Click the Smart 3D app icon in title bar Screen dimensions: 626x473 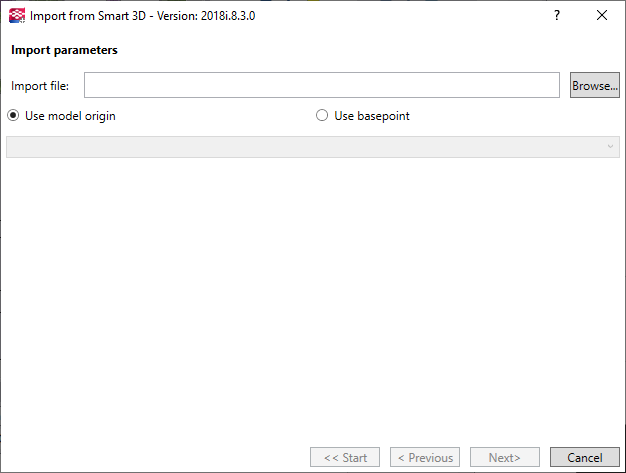coord(17,16)
